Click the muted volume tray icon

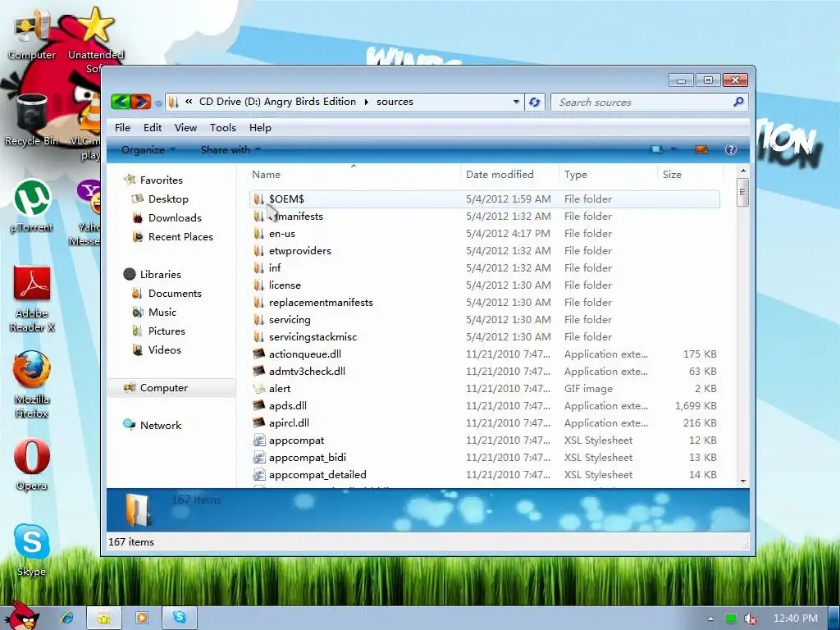click(x=751, y=619)
